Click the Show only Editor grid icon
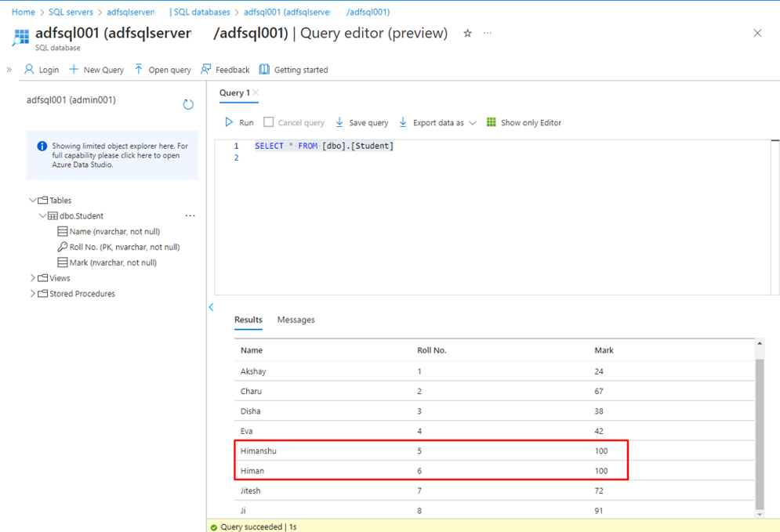Image resolution: width=780 pixels, height=532 pixels. [x=492, y=122]
